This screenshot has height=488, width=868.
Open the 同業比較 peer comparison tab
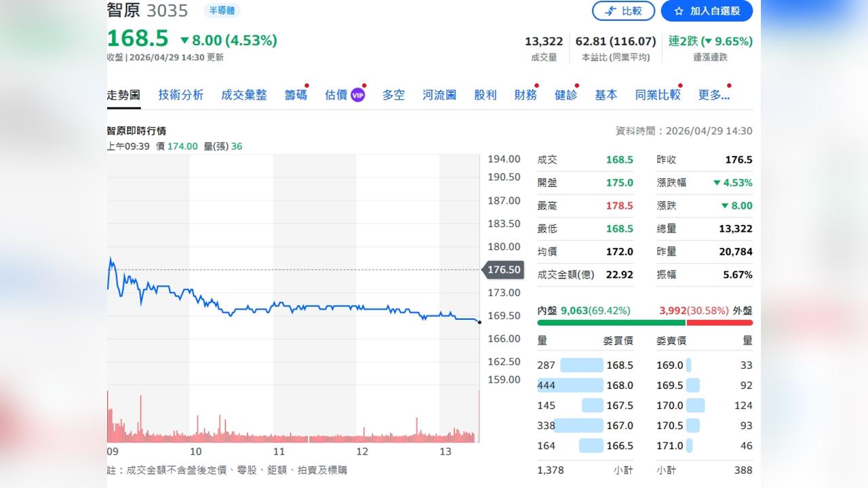click(657, 95)
